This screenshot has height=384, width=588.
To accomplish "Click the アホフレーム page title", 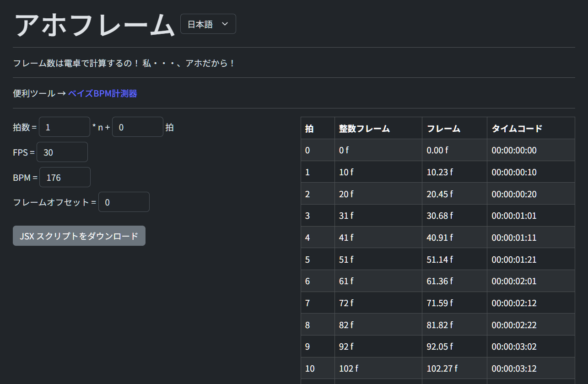I will [95, 25].
